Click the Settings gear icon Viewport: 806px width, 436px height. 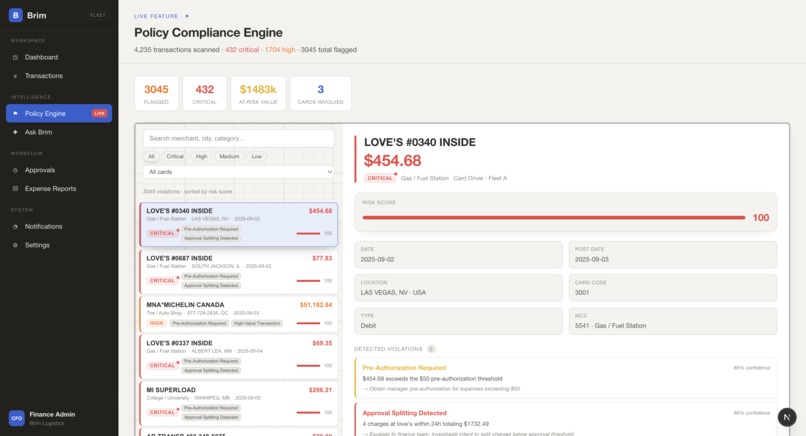pos(15,245)
